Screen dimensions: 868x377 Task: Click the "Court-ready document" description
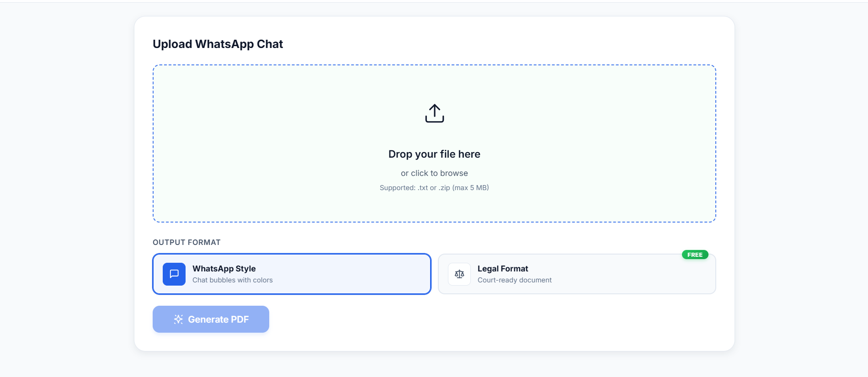[514, 280]
